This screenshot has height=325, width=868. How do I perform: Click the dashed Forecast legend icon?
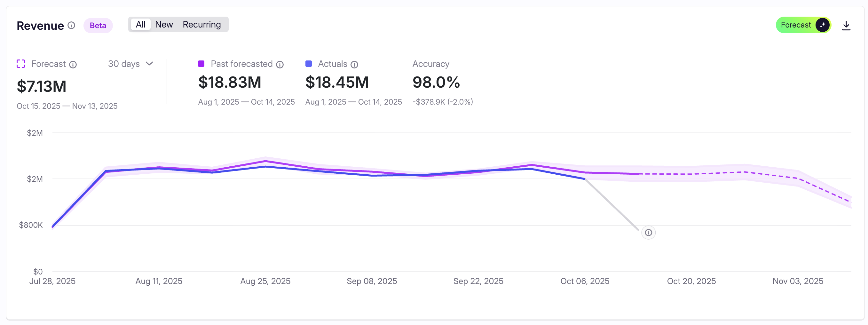(x=21, y=64)
